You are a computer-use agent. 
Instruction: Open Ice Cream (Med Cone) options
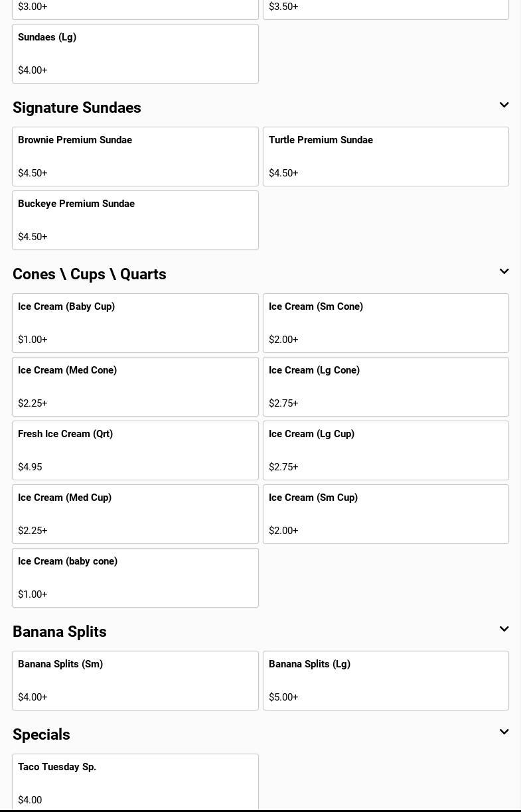[135, 387]
